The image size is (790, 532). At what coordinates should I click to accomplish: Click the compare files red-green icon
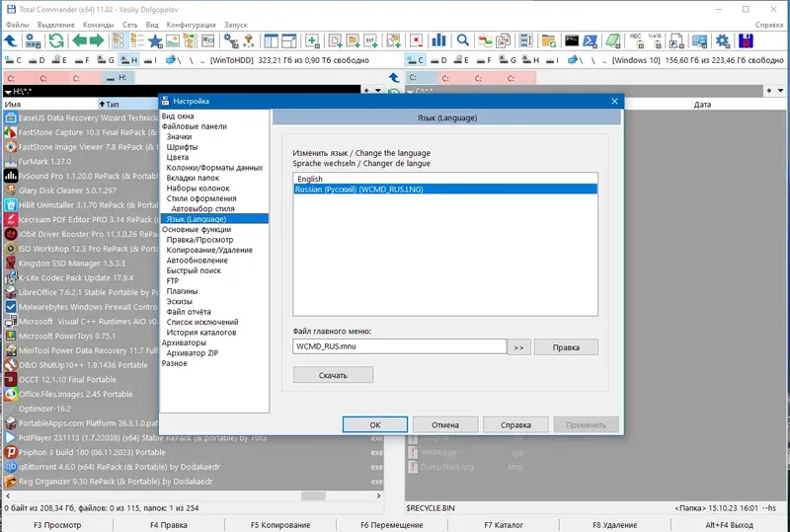tap(485, 40)
